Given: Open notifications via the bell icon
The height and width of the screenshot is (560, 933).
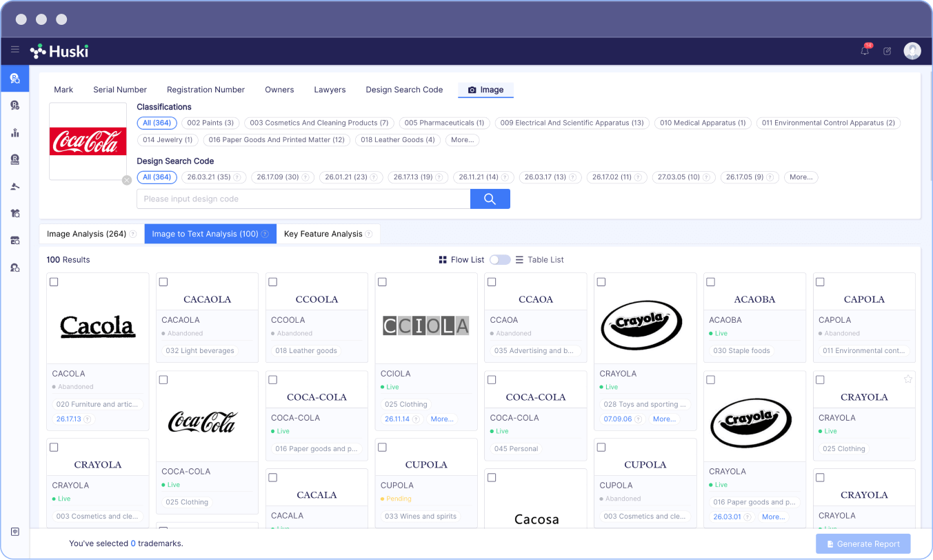Looking at the screenshot, I should tap(864, 50).
